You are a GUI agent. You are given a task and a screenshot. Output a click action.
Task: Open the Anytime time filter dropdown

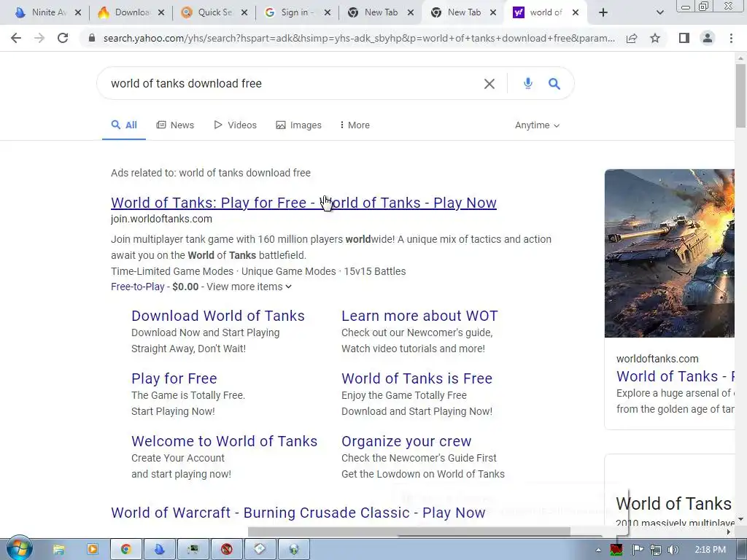(x=537, y=125)
